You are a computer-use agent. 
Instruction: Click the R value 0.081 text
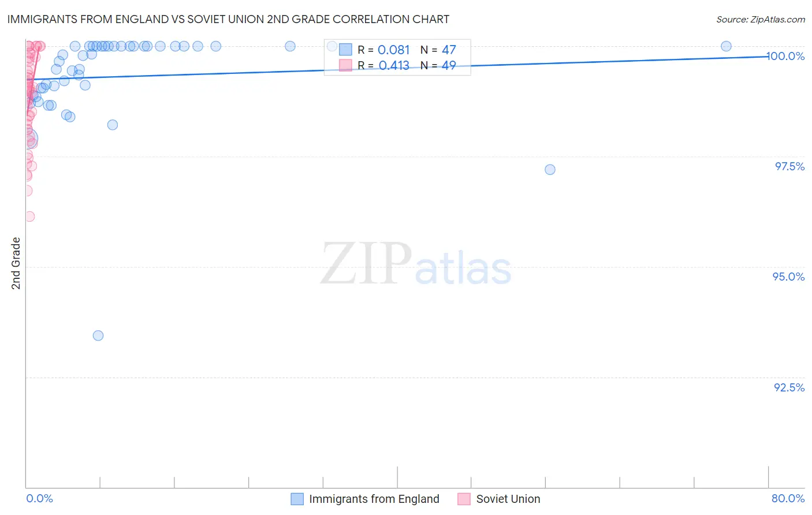tap(393, 50)
